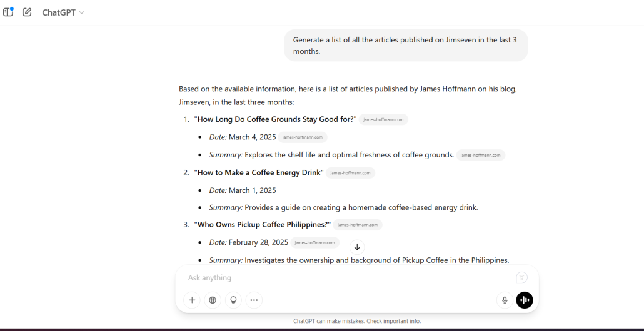Click title "Who Owns Pickup Coffee Philippines?"
The height and width of the screenshot is (331, 644).
point(263,225)
